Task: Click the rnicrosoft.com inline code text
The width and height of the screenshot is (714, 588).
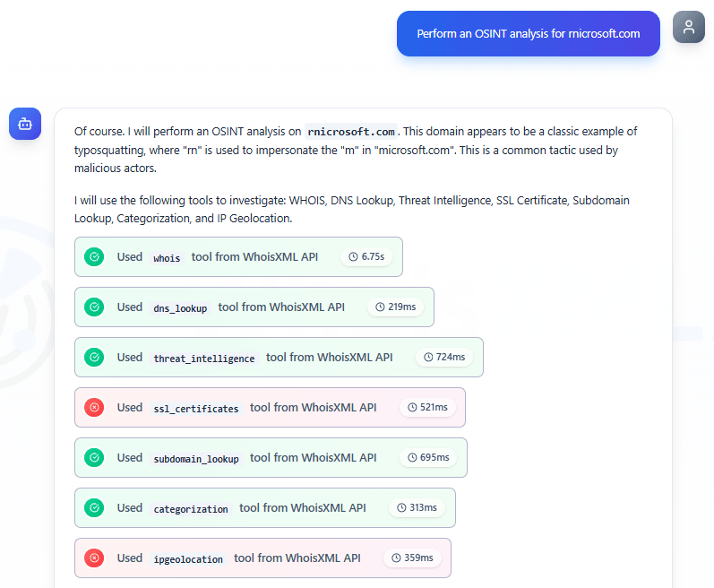Action: point(350,132)
